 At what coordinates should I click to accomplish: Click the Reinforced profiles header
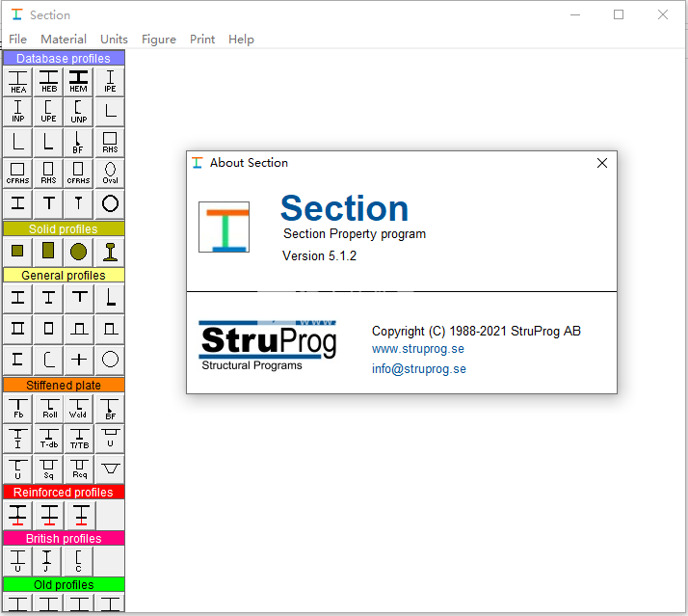coord(64,493)
